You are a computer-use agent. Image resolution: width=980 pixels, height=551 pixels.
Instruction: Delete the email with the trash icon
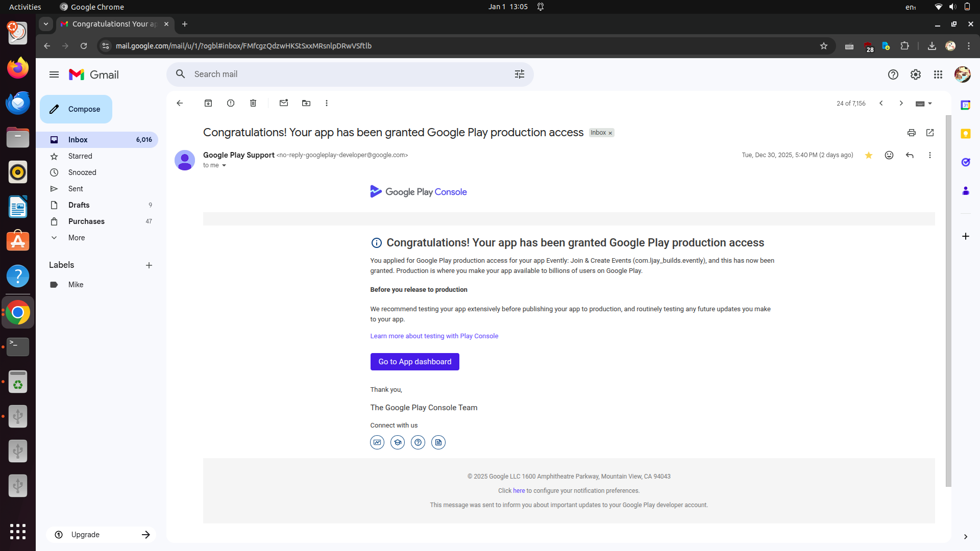point(253,103)
